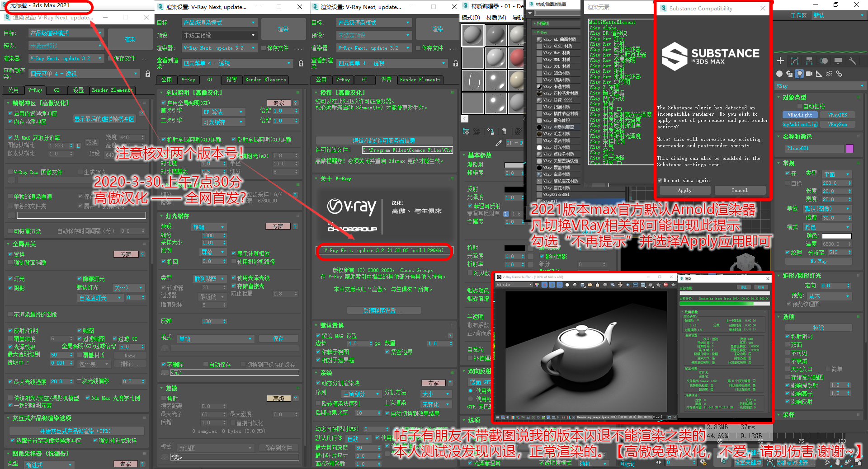Viewport: 868px width, 469px height.
Task: Open the Utilities wrench panel
Action: point(852,60)
